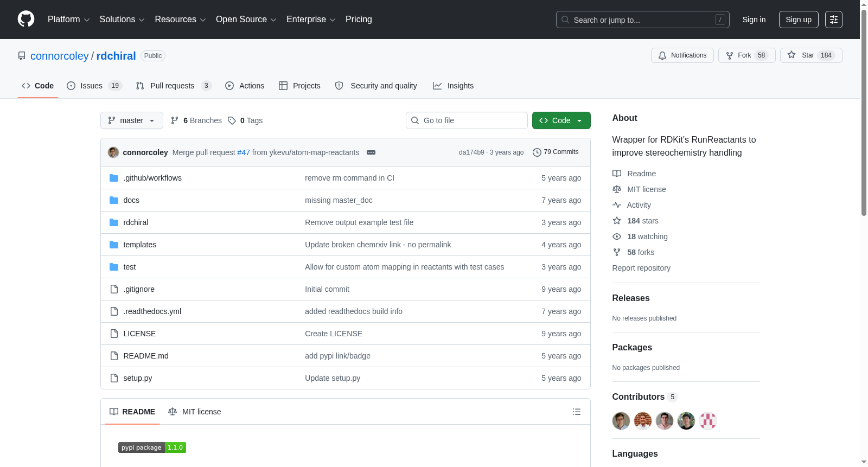The image size is (868, 467).
Task: Click the tag icon beside 0 Tags
Action: (232, 120)
